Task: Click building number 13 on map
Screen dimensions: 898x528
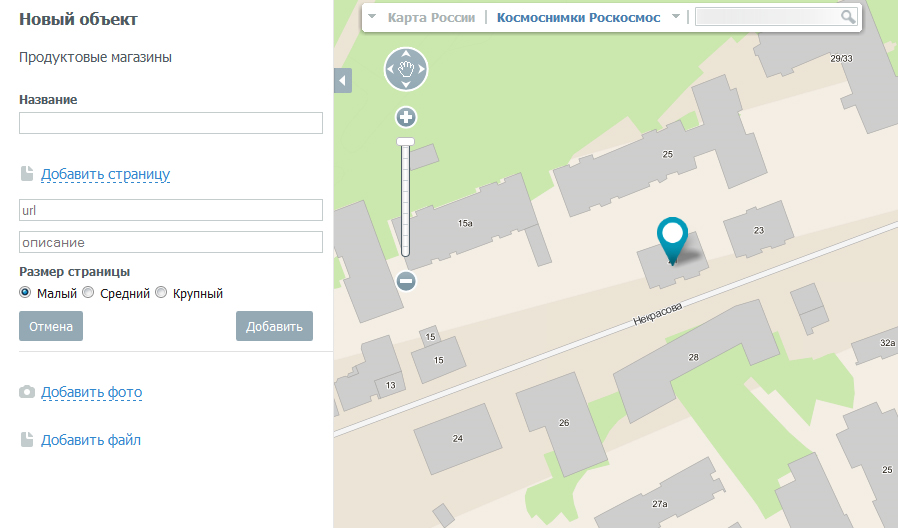Action: (x=391, y=385)
